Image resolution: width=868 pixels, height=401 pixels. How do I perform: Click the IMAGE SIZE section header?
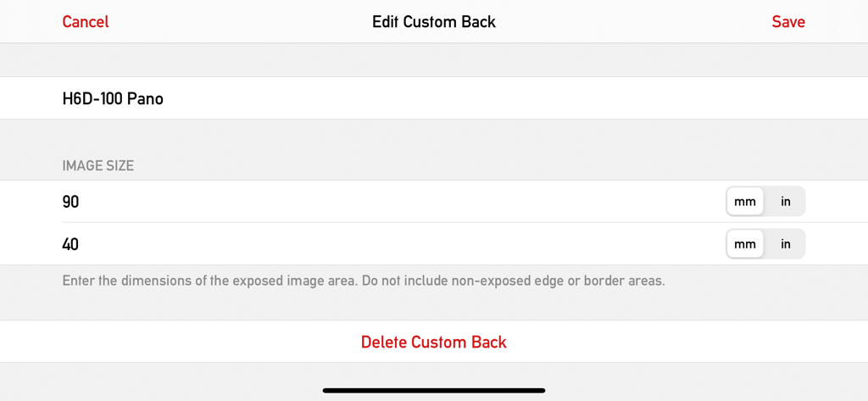[x=98, y=166]
